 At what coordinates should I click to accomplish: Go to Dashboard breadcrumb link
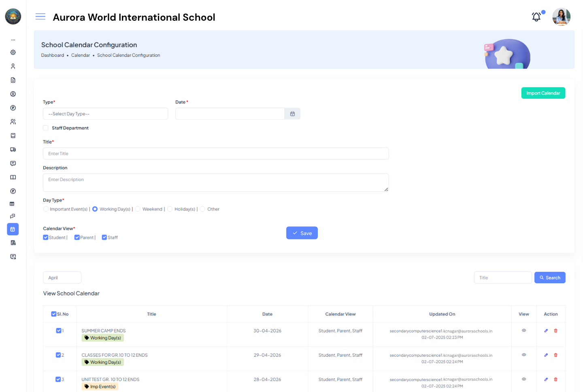coord(53,55)
